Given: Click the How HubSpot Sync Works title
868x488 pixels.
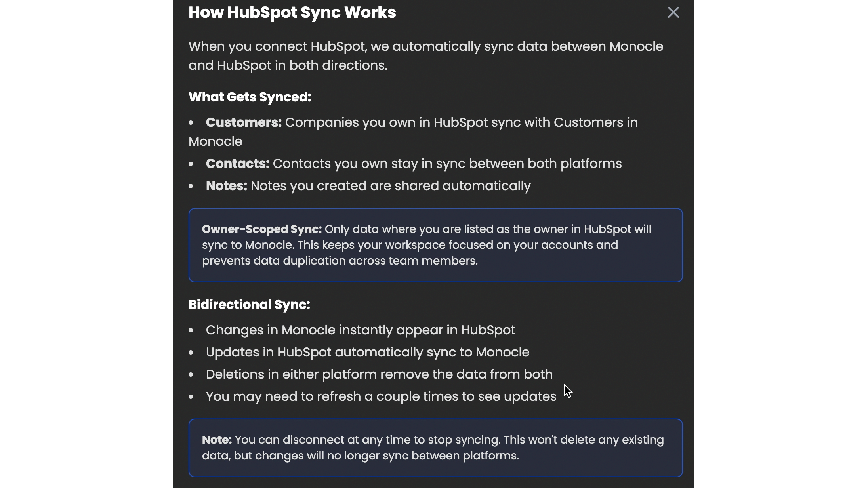Looking at the screenshot, I should pos(292,12).
